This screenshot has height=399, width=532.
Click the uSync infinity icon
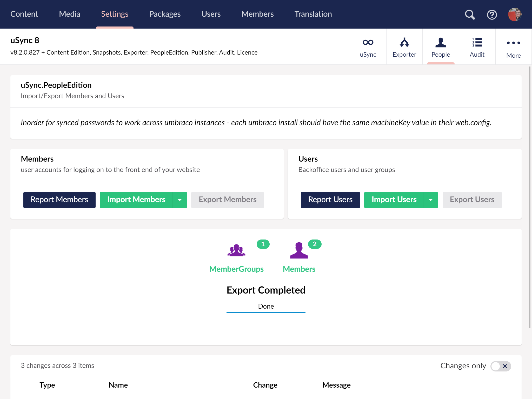pos(368,42)
